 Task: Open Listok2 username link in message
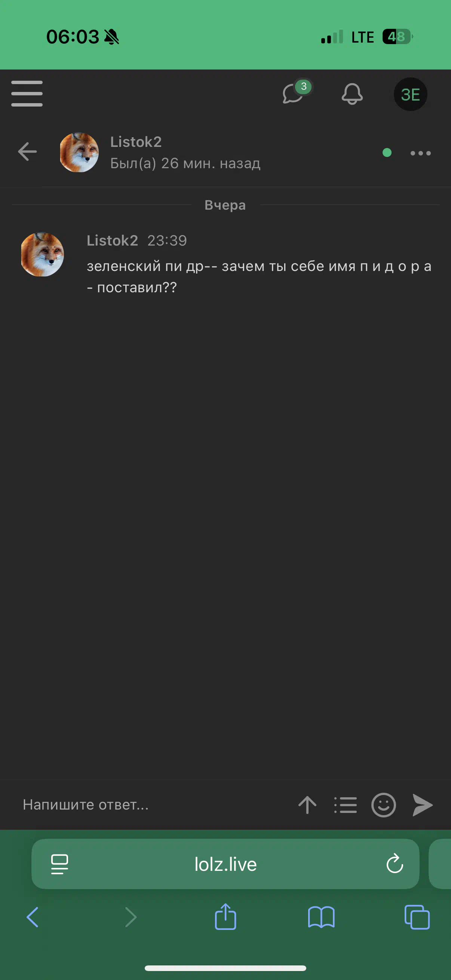point(112,240)
